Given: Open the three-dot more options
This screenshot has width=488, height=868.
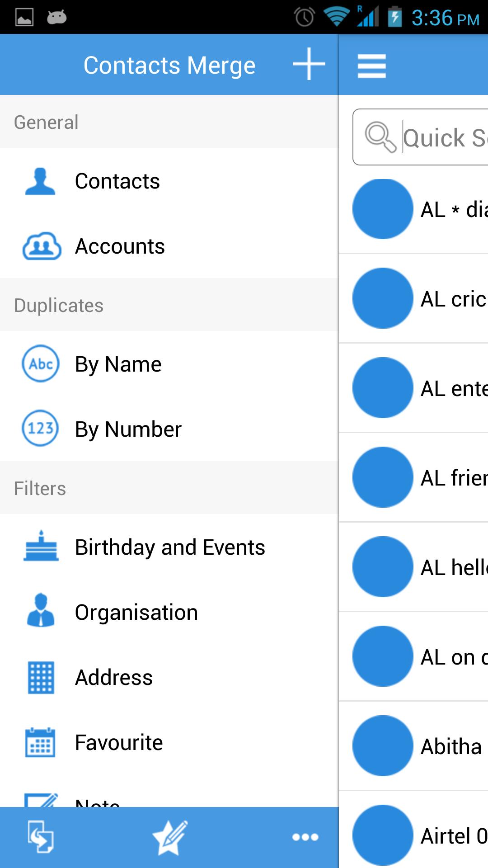Looking at the screenshot, I should click(x=305, y=837).
